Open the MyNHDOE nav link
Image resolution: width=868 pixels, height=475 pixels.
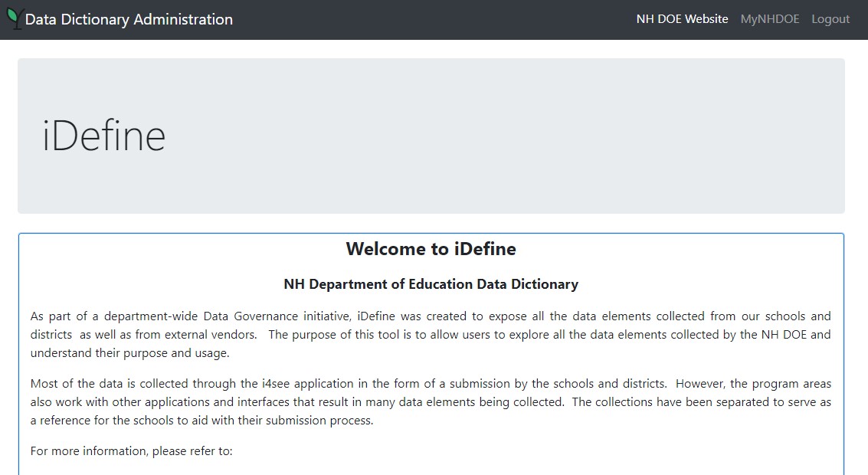(769, 19)
